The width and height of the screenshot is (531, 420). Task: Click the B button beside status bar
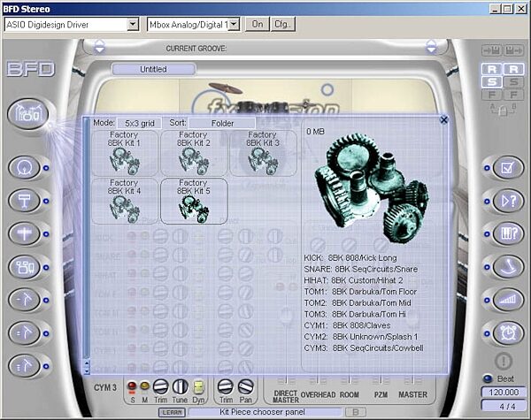[356, 412]
